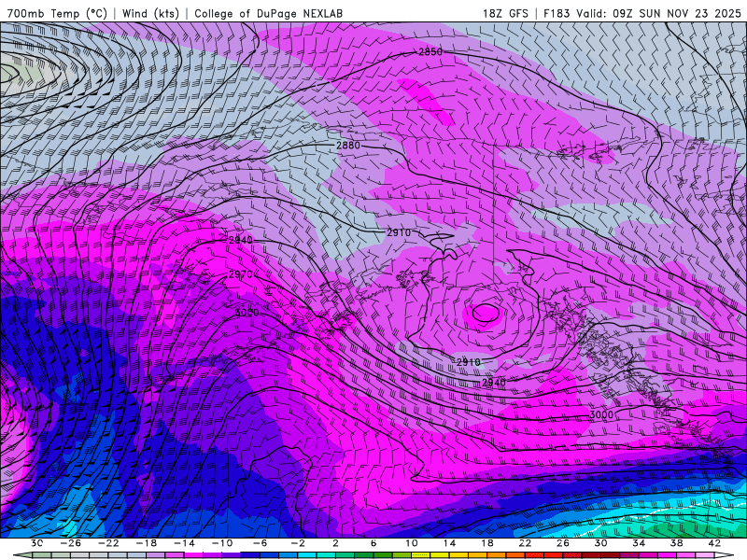
Task: Select the "Wind (kts)" header label
Action: click(x=150, y=13)
